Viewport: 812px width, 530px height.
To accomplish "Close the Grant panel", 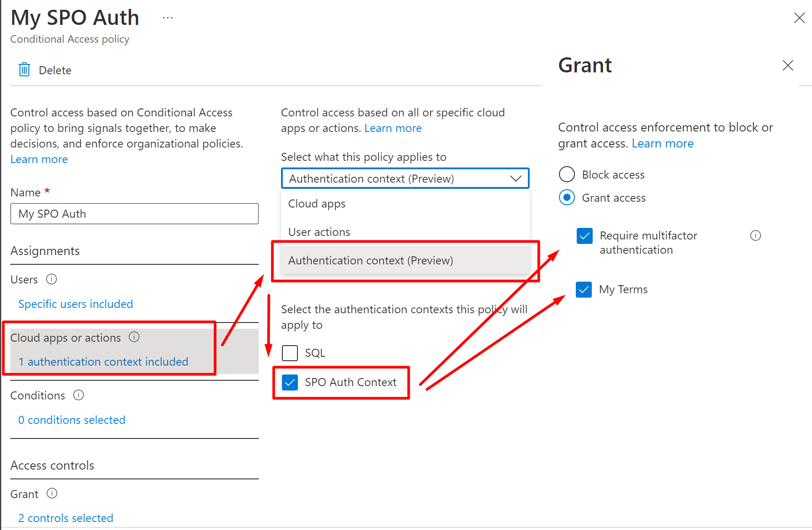I will point(788,65).
